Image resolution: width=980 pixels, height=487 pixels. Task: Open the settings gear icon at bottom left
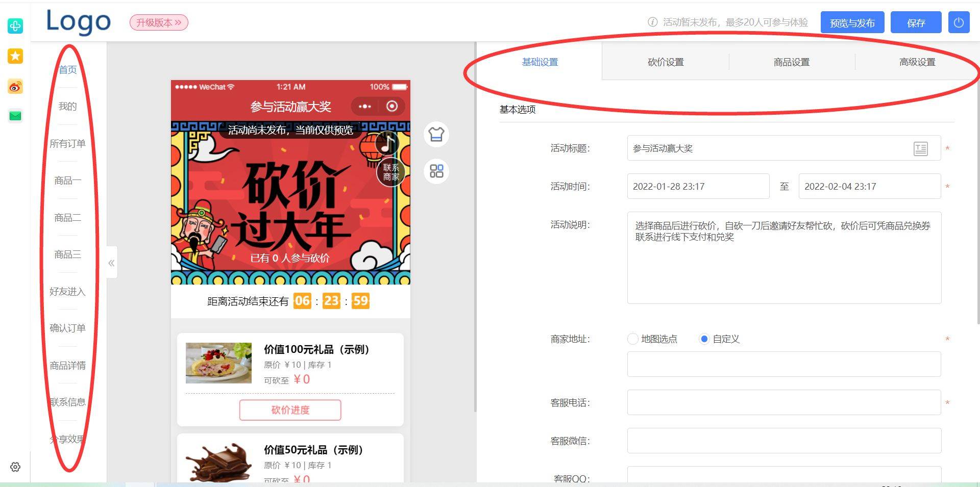pyautogui.click(x=15, y=467)
